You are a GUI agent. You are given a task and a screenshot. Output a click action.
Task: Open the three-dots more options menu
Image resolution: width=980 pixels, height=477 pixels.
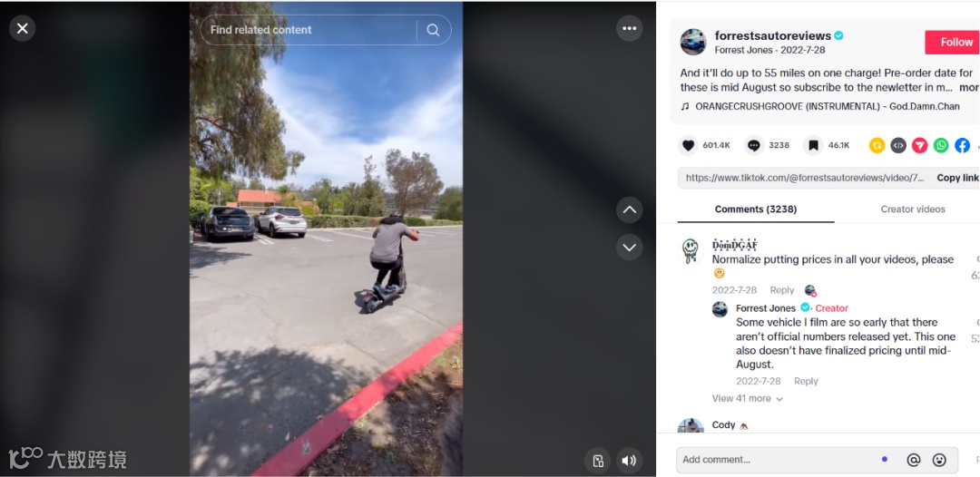630,29
